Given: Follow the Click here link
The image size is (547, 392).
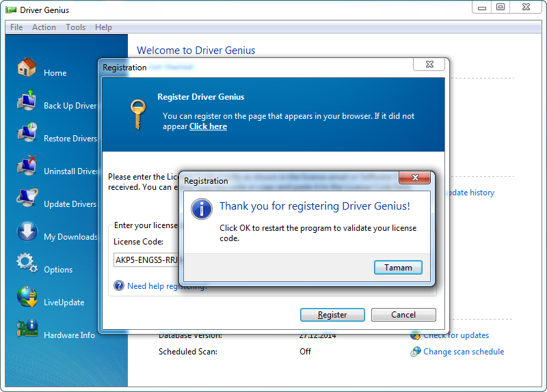Looking at the screenshot, I should pos(208,126).
